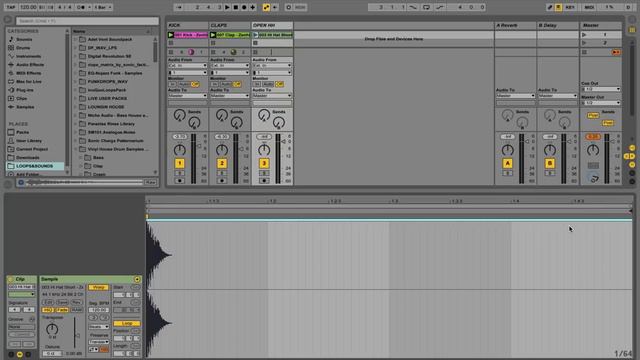Click the headphone Preview button in browser
640x360 pixels.
point(21,182)
